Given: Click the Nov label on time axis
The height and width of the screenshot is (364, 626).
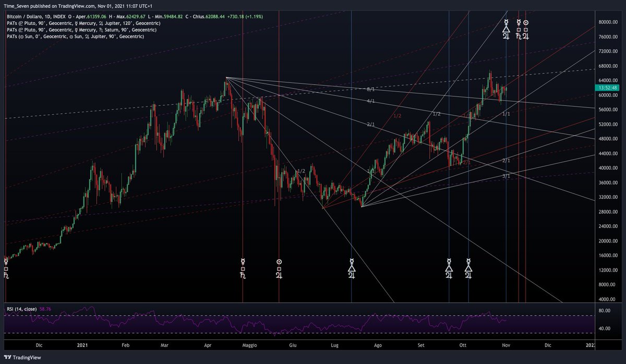Looking at the screenshot, I should coord(505,345).
